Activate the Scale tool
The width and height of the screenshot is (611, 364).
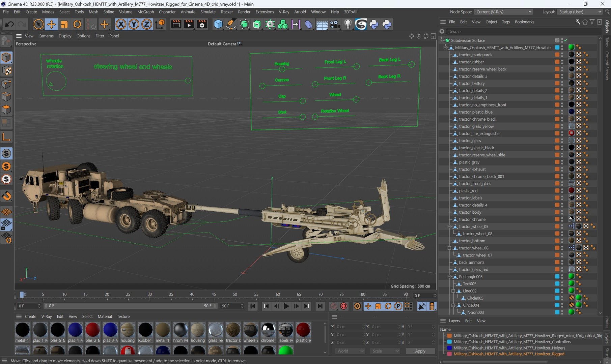coord(64,24)
